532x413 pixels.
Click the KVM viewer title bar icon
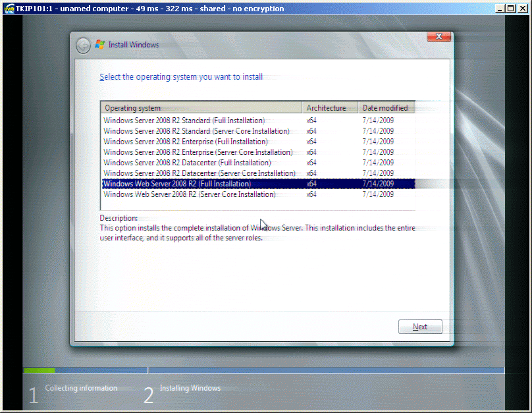click(9, 9)
